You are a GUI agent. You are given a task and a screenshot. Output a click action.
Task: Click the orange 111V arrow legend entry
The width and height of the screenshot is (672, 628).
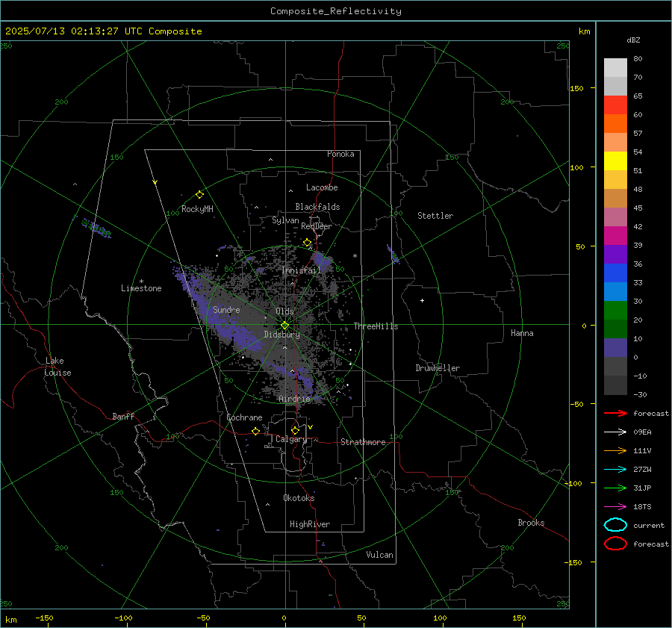615,450
